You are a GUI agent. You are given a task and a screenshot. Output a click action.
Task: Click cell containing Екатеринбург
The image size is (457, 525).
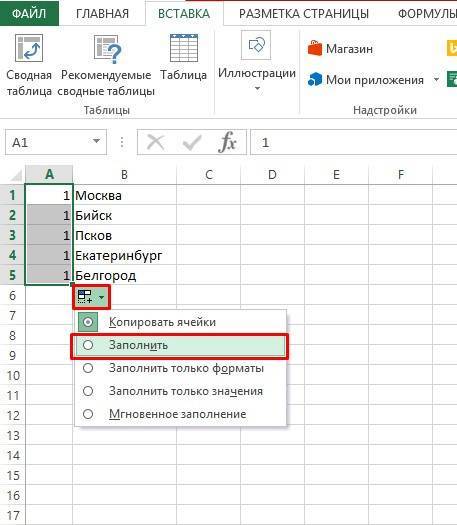click(x=124, y=255)
